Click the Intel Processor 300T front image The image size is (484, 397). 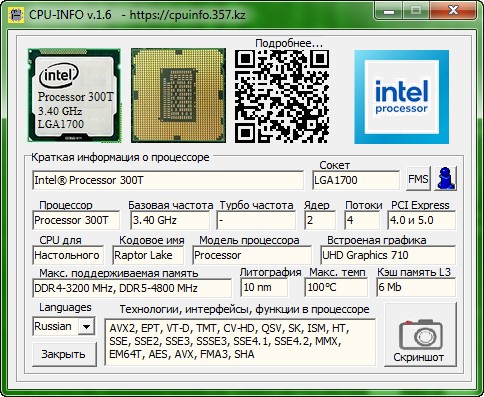point(74,96)
